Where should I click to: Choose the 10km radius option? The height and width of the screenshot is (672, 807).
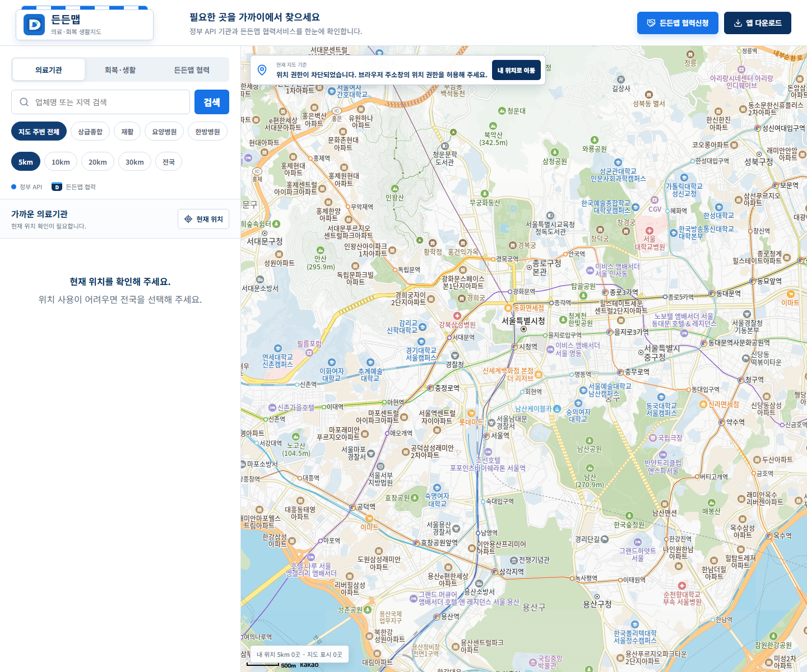point(61,162)
